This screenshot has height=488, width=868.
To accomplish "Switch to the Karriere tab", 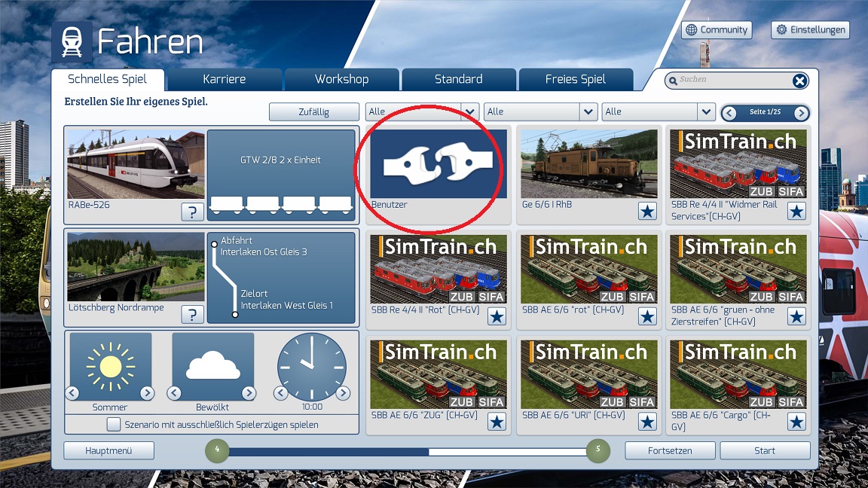I will click(x=225, y=79).
